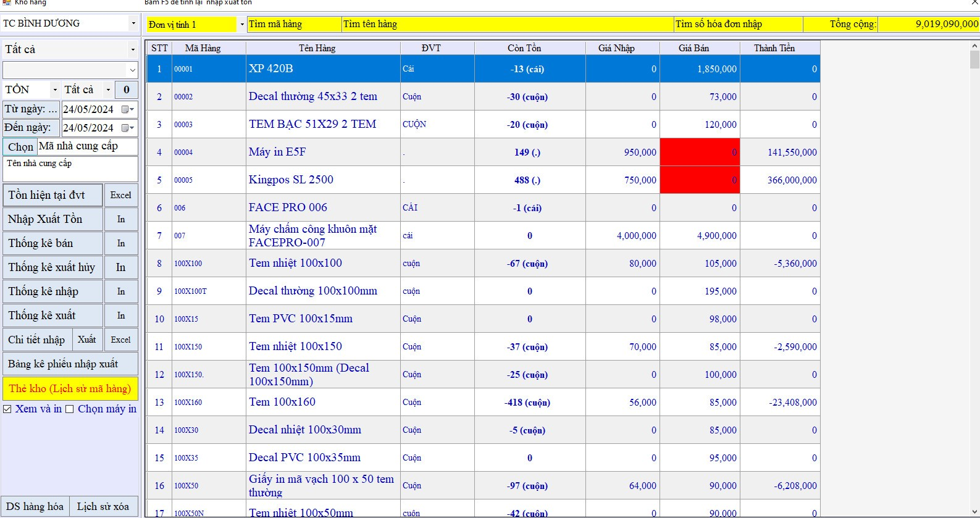Open Thẻ kho (Lịch sử mã hàng)
Screen dimensions: 980x518
pos(70,388)
